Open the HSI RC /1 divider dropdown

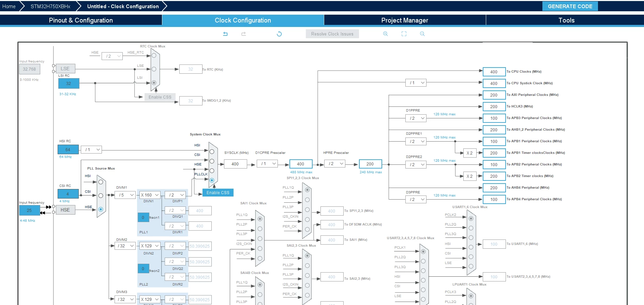pyautogui.click(x=91, y=149)
